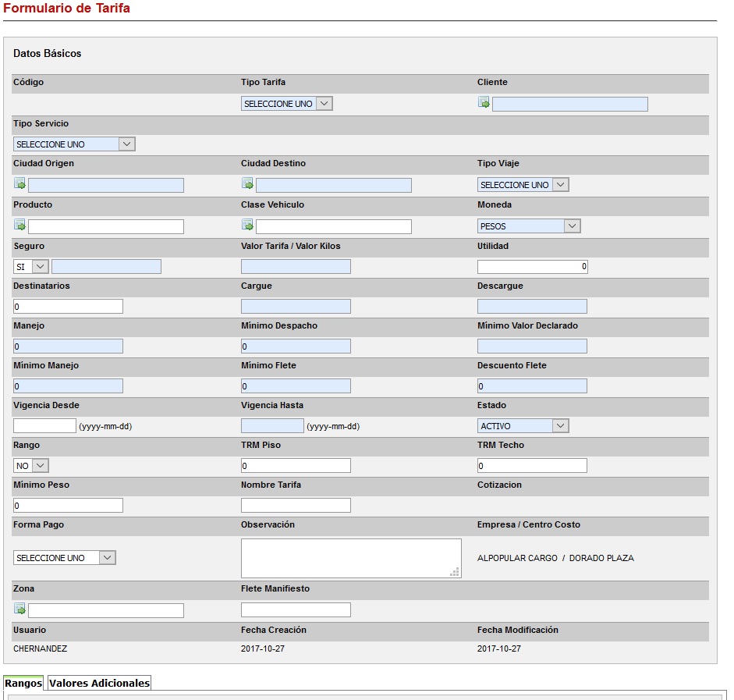This screenshot has width=734, height=700.
Task: Click the Nombre Tarifa input field
Action: [x=296, y=506]
